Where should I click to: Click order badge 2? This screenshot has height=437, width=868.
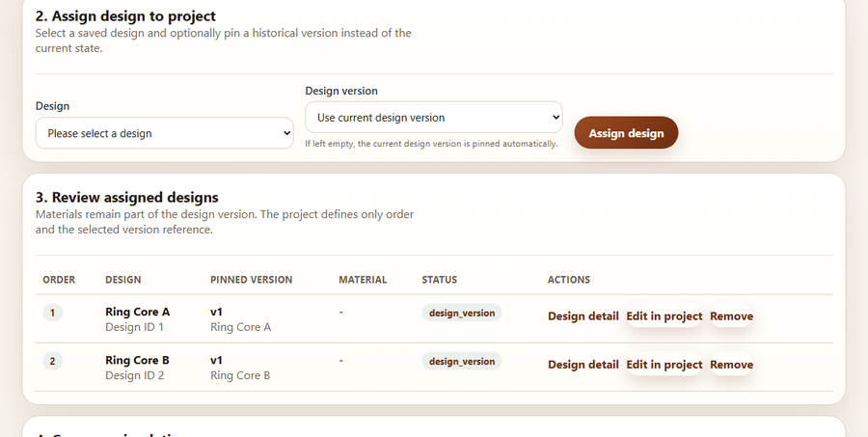click(x=53, y=361)
